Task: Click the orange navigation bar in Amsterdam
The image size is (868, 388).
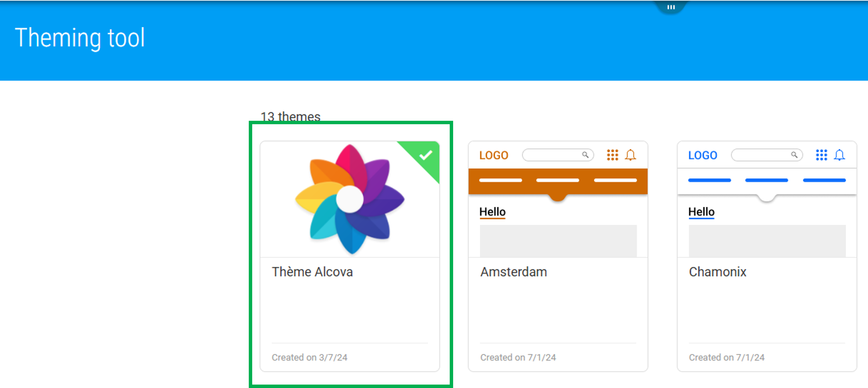Action: [x=558, y=181]
